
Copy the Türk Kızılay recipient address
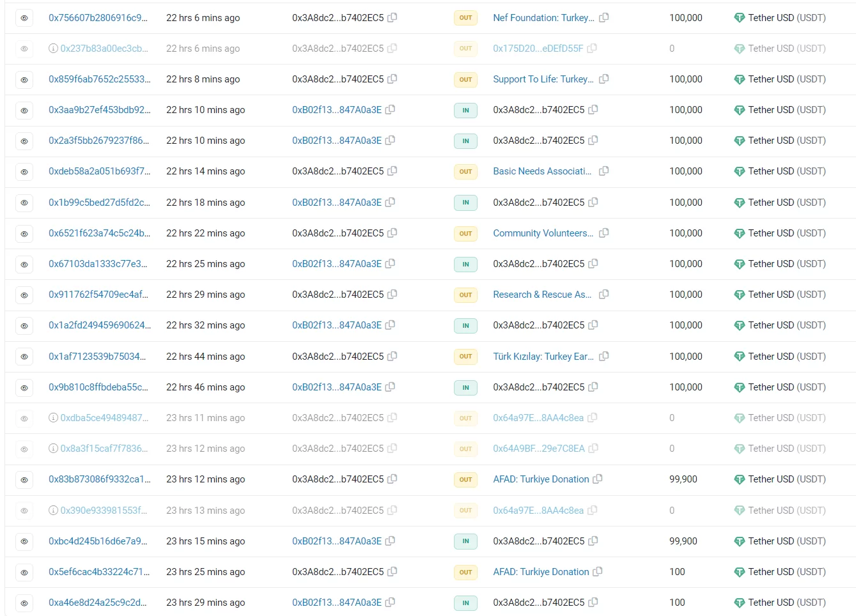coord(603,356)
